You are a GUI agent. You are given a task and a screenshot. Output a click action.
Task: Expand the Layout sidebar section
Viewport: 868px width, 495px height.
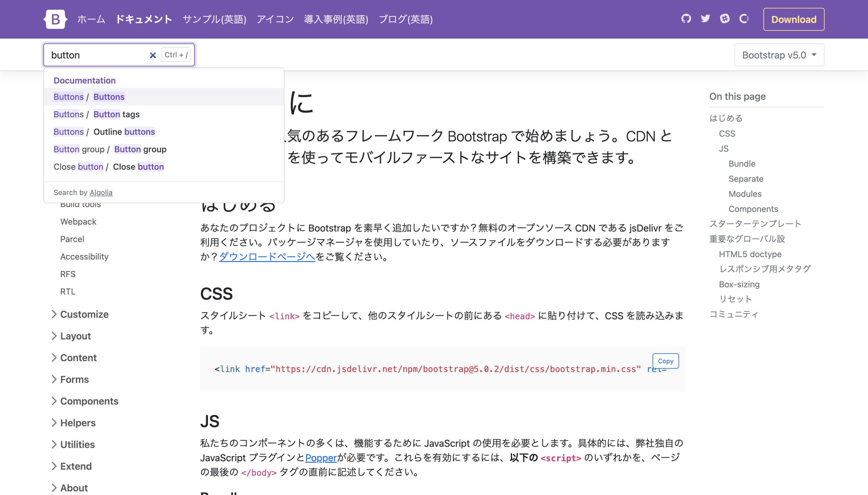click(71, 336)
